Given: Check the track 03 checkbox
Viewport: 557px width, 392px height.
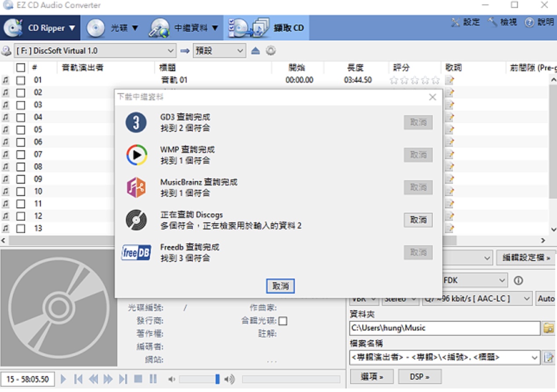Looking at the screenshot, I should pyautogui.click(x=21, y=105).
